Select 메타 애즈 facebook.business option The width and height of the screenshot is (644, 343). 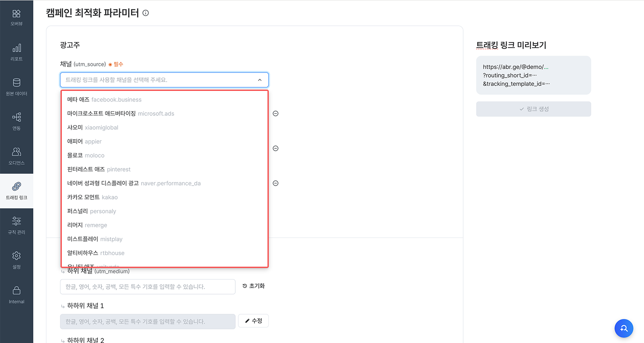point(164,99)
